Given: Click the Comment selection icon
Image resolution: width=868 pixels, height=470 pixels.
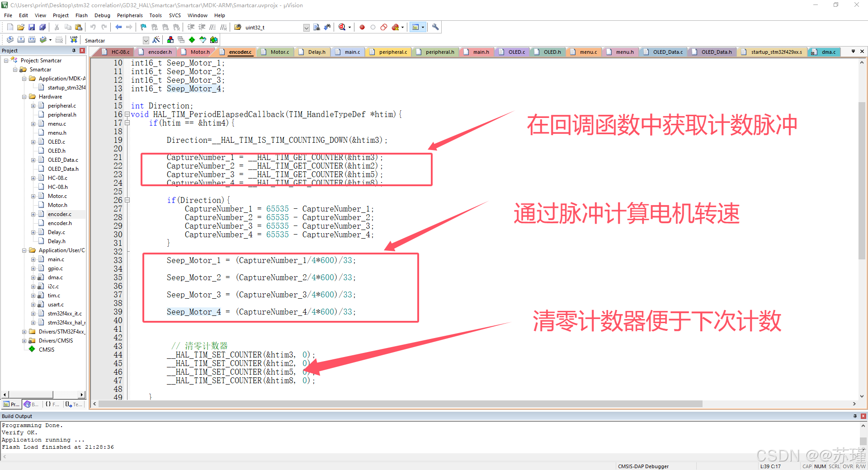Looking at the screenshot, I should tap(212, 27).
